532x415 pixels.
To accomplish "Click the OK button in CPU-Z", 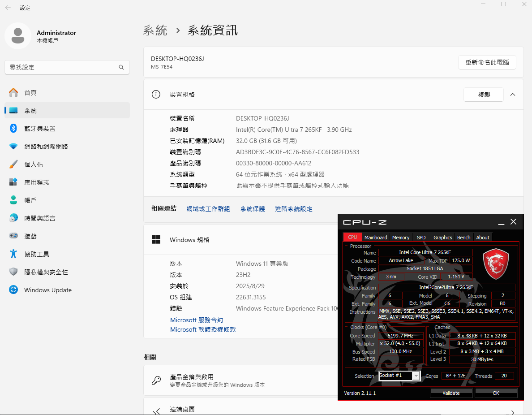I will [x=496, y=393].
